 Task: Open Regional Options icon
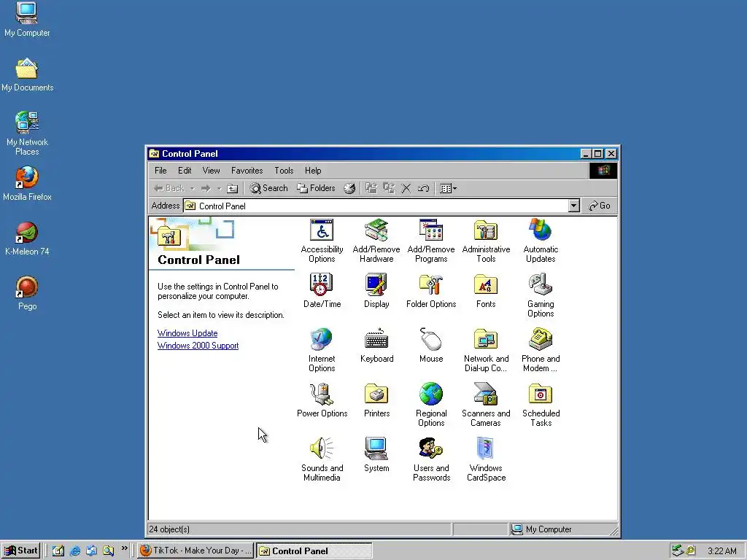point(431,405)
